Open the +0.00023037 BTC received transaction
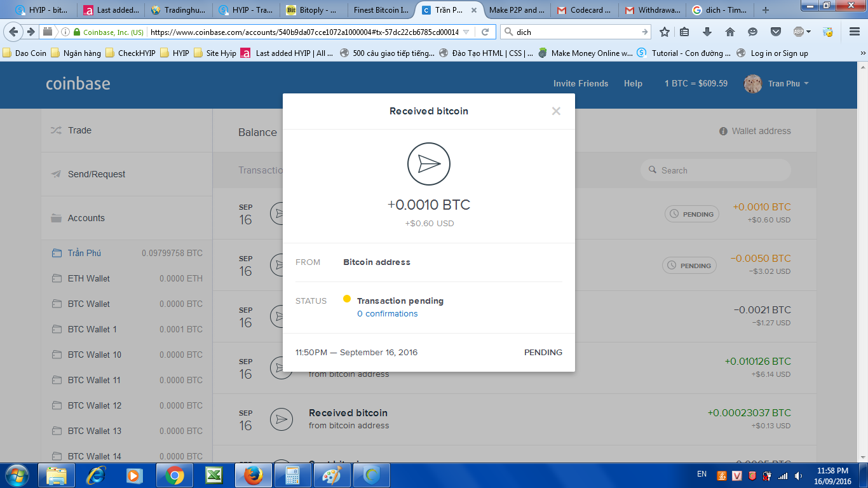Screen dimensions: 868x488 [515, 419]
